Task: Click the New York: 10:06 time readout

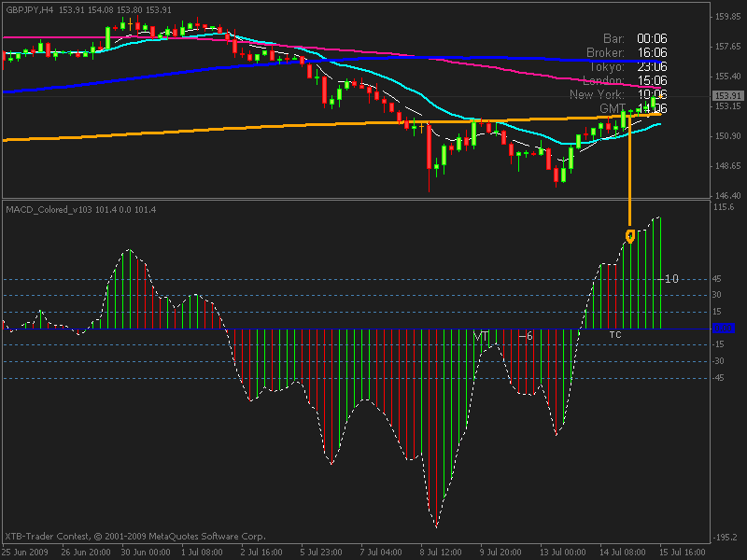Action: pos(618,94)
